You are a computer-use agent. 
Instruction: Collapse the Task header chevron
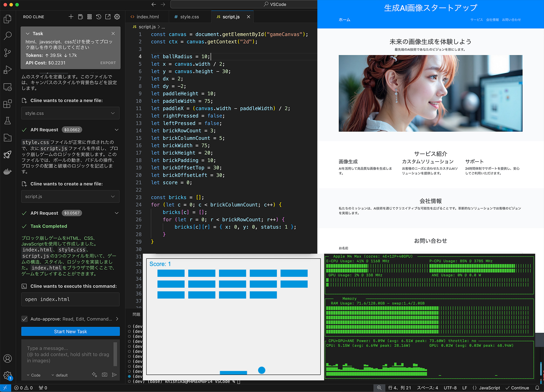click(x=28, y=33)
